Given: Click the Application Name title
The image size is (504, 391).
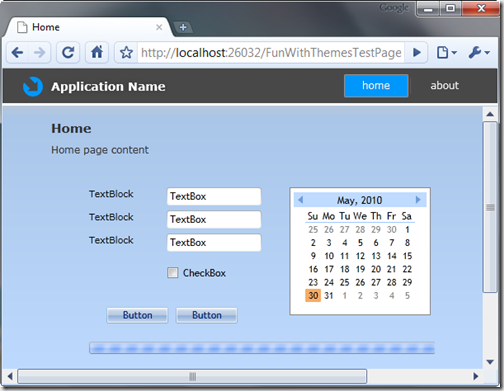Looking at the screenshot, I should pos(108,87).
